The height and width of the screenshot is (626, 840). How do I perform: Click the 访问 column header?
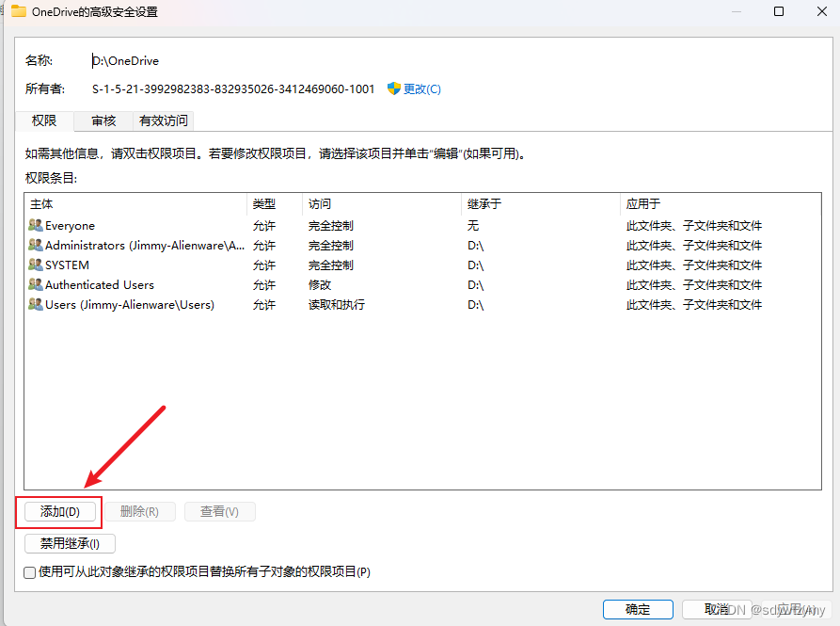coord(382,203)
